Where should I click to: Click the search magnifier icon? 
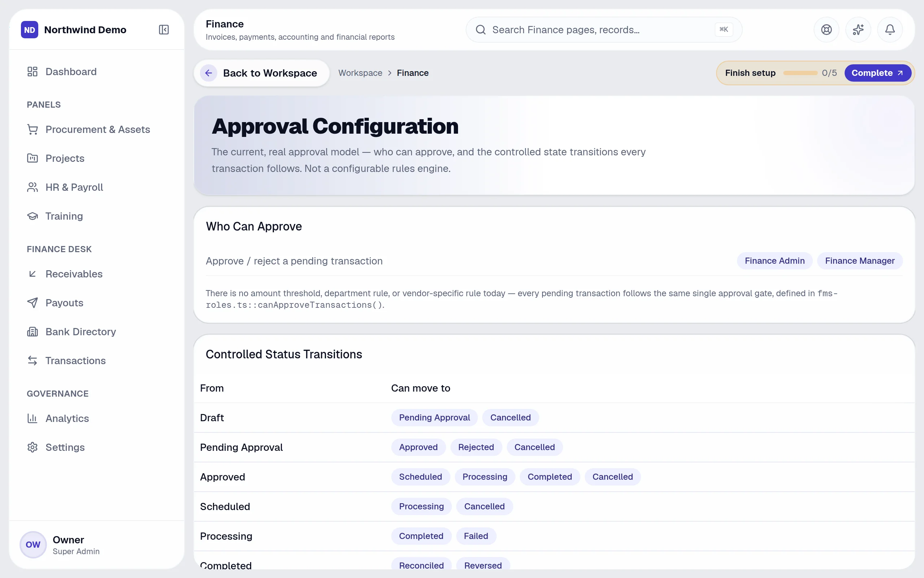[481, 30]
